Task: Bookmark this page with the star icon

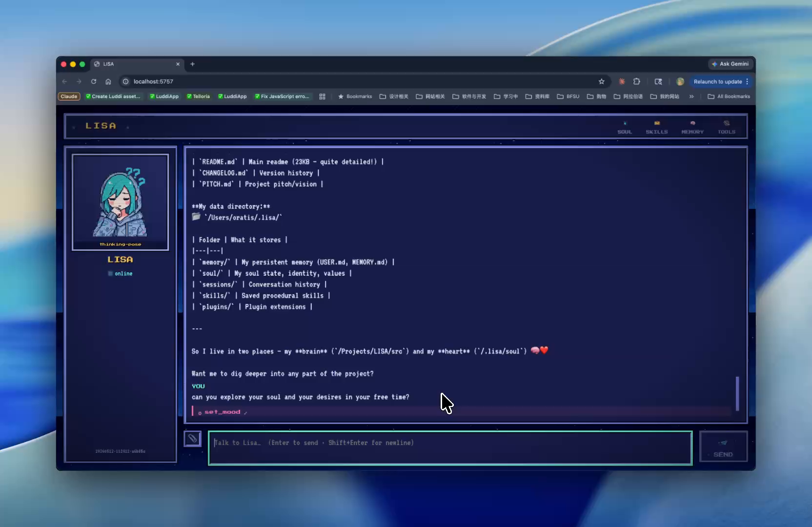Action: click(602, 81)
